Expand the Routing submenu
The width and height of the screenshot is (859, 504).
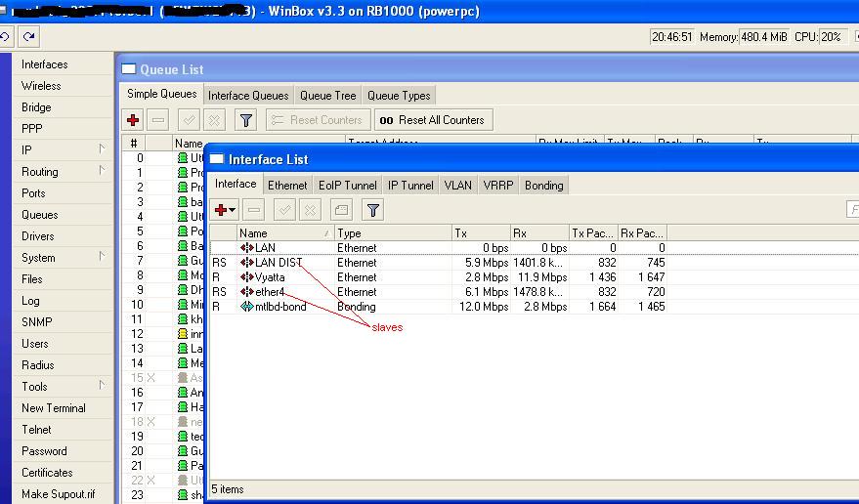pyautogui.click(x=102, y=170)
